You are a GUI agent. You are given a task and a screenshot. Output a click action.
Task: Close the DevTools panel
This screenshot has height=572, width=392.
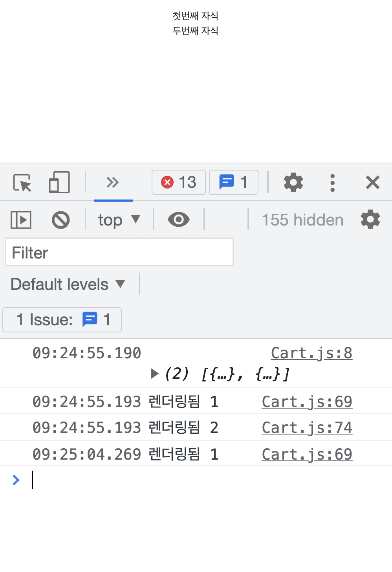click(x=372, y=182)
